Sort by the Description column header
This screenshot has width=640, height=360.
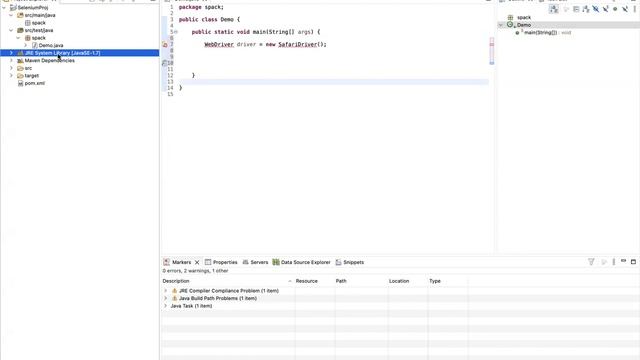[227, 281]
